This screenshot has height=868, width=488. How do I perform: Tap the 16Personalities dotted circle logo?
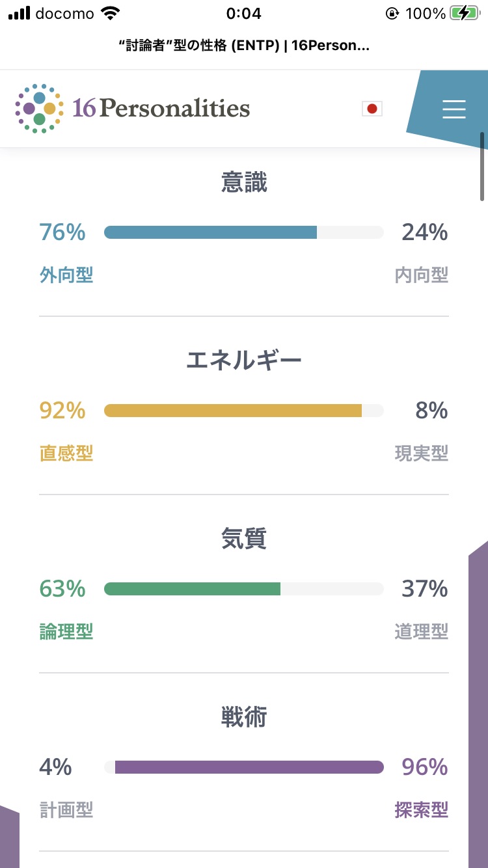point(39,108)
